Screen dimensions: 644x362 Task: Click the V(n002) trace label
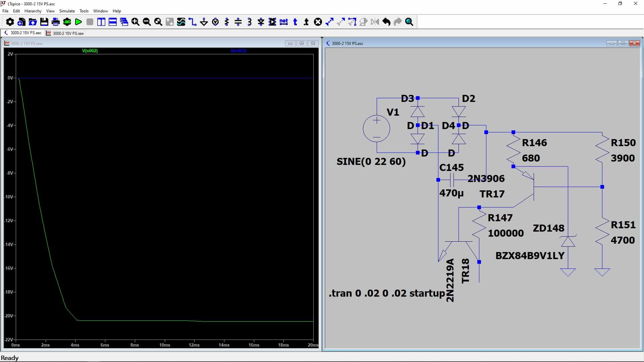coord(90,51)
